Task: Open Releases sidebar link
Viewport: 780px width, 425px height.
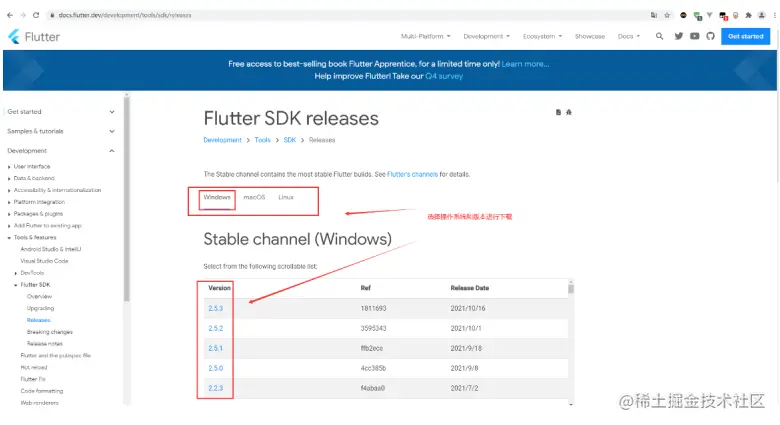Action: tap(39, 320)
